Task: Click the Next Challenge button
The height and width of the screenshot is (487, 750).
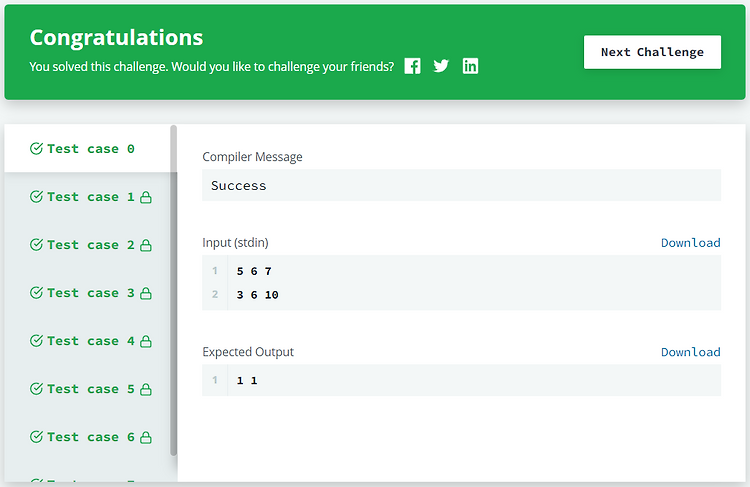Action: [x=652, y=52]
